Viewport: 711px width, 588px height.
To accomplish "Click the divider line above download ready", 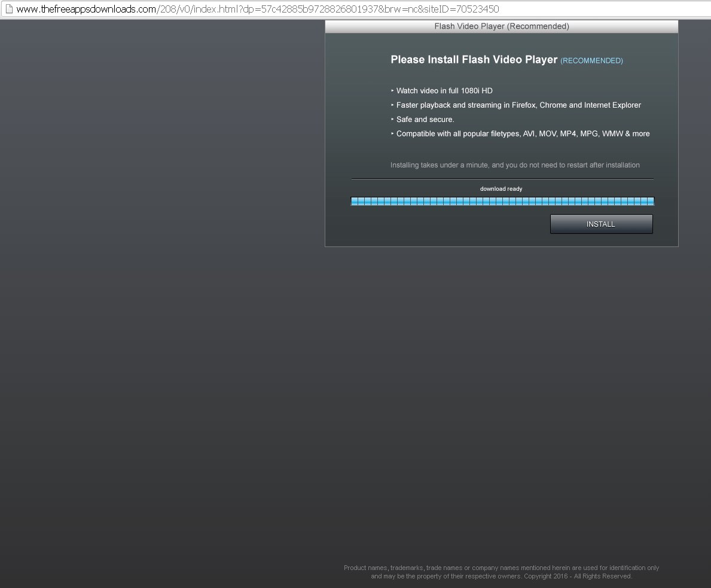I will (502, 179).
